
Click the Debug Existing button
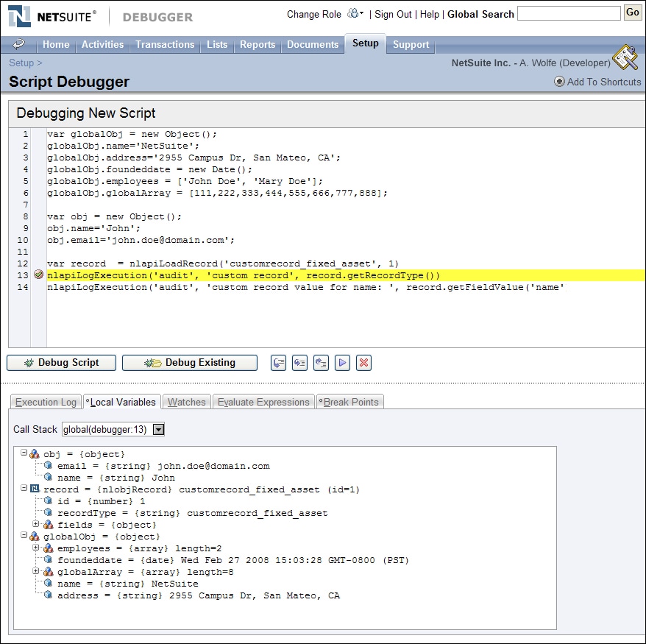pyautogui.click(x=190, y=363)
